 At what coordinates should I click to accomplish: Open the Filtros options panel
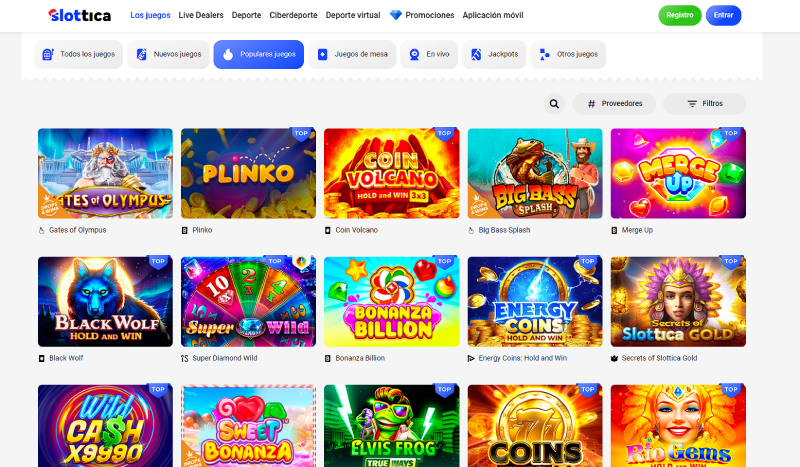coord(704,103)
